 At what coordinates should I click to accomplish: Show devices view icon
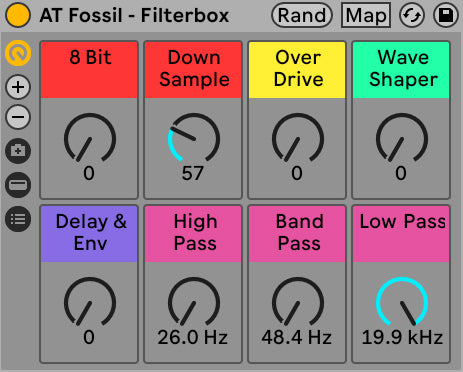18,185
